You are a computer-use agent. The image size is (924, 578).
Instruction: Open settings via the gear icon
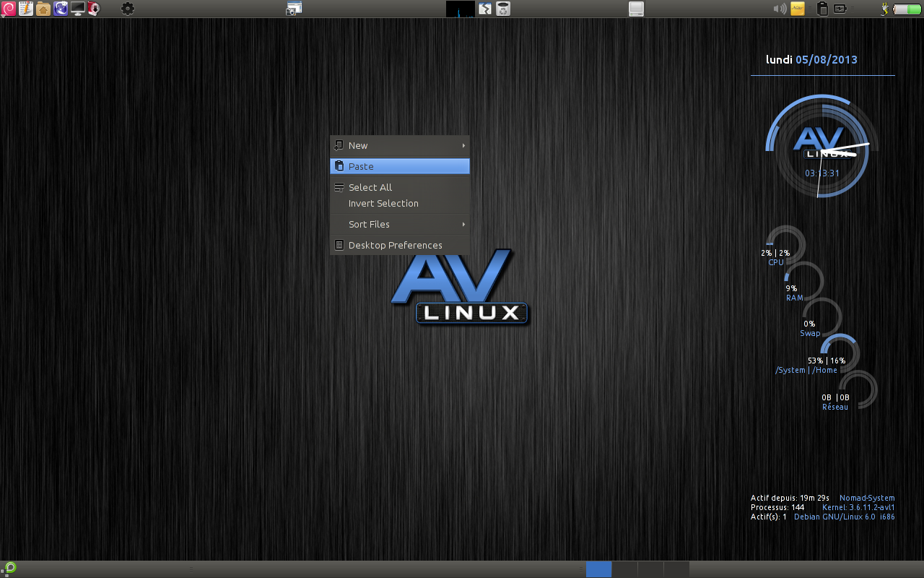[x=128, y=9]
